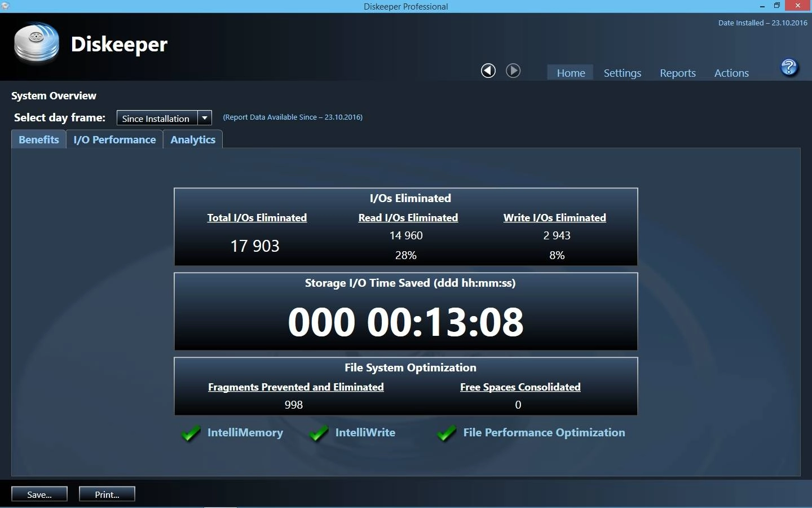This screenshot has height=508, width=812.
Task: Click the Date Installed – 23.10.2016 text
Action: 763,23
